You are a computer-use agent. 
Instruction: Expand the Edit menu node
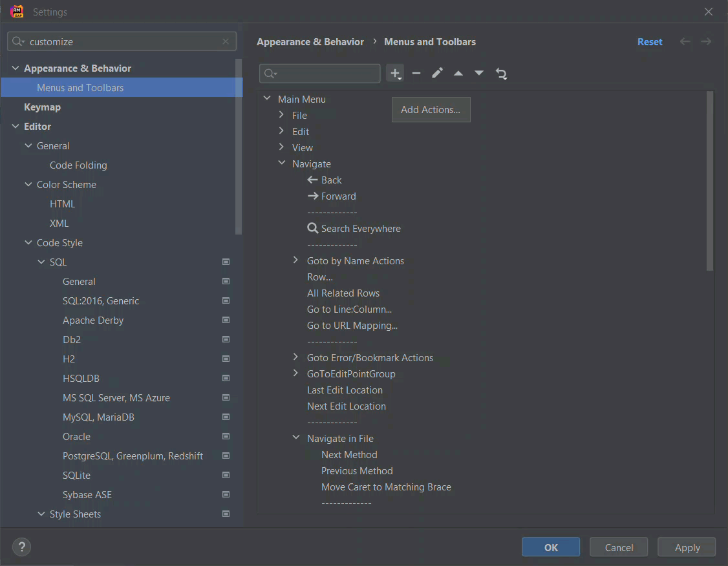click(x=281, y=131)
